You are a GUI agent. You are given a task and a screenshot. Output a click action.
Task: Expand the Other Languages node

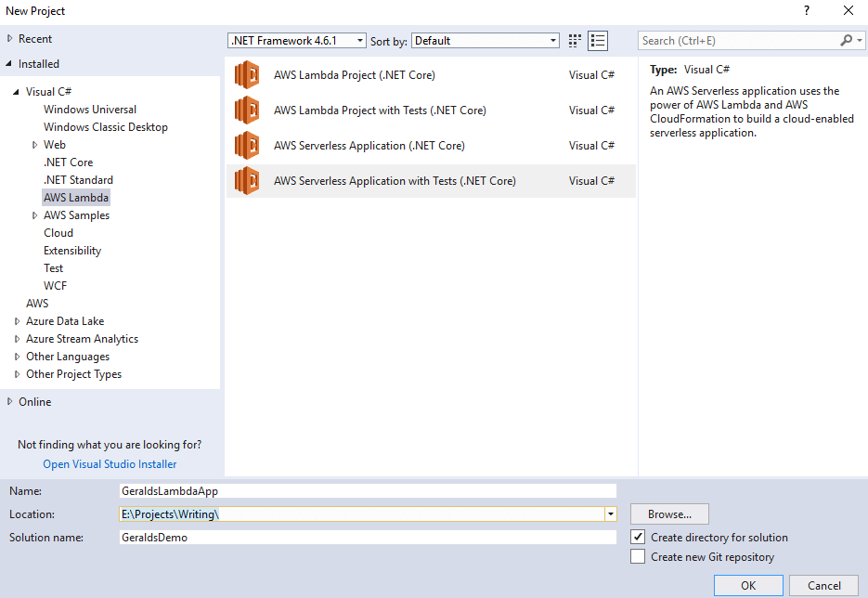tap(17, 357)
